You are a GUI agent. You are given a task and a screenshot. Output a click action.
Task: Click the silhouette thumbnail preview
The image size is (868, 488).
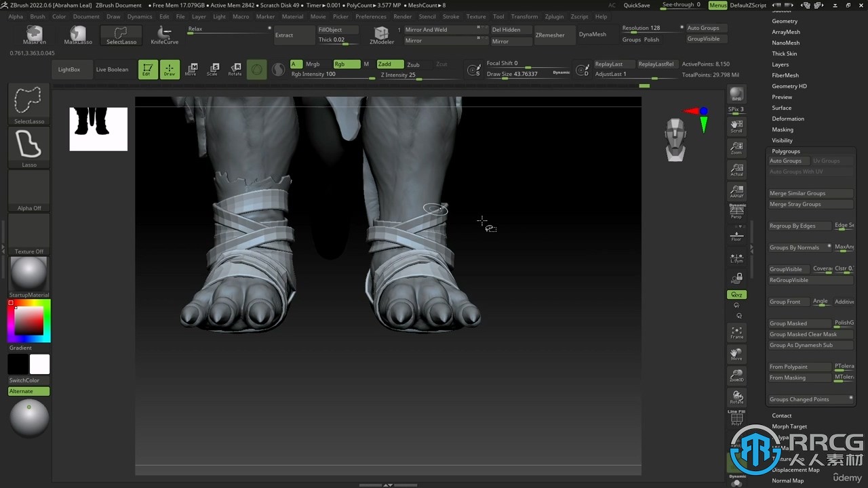[98, 129]
